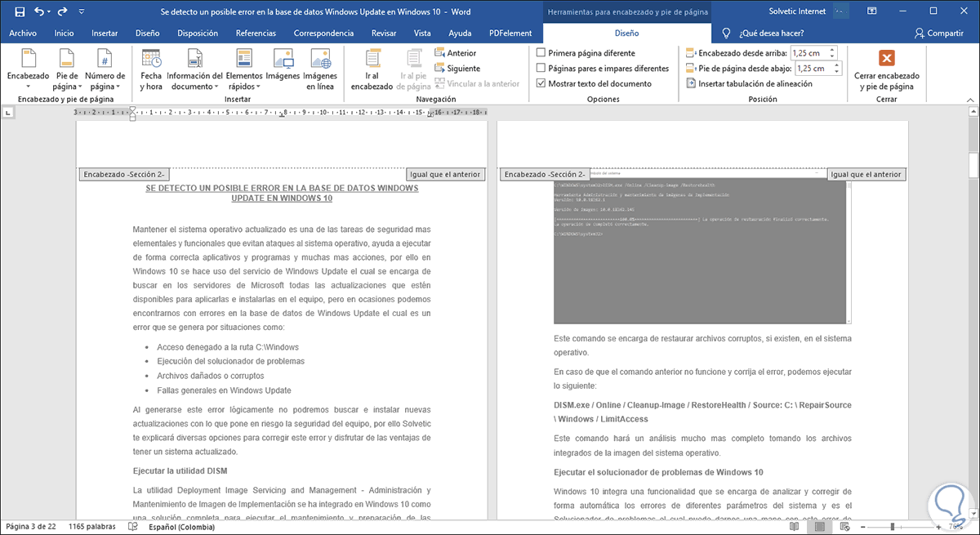Click the Save icon in the quick access toolbar

coord(20,12)
